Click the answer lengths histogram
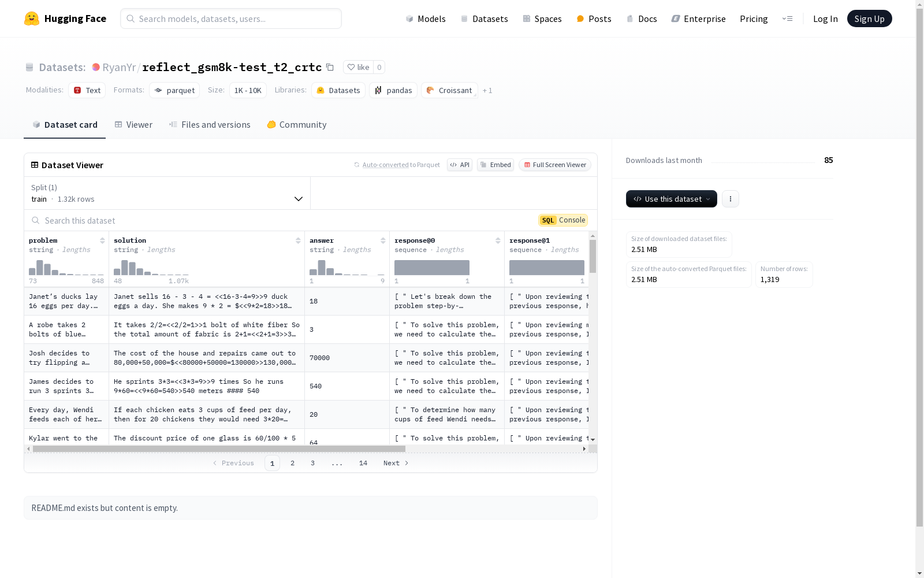Image resolution: width=924 pixels, height=578 pixels. tap(347, 268)
